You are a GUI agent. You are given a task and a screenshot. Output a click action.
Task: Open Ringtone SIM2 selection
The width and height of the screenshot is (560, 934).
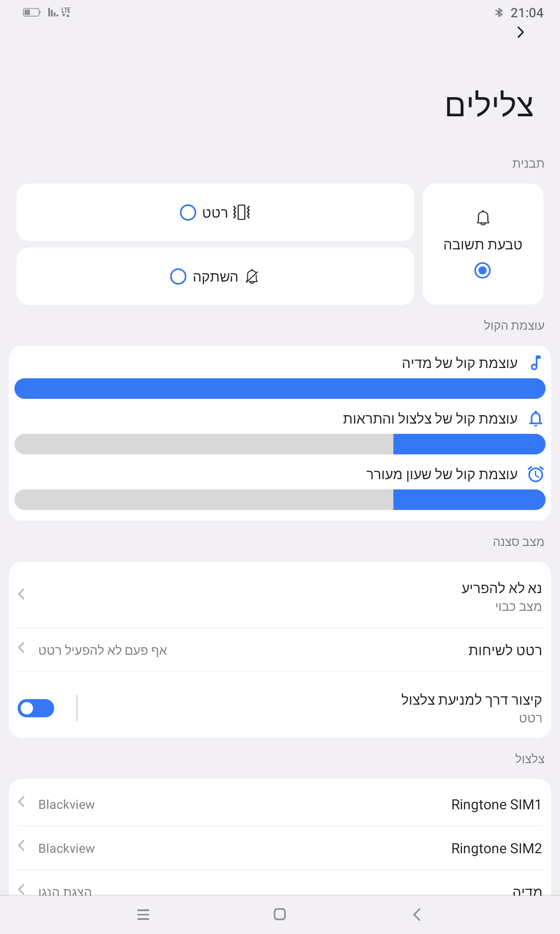280,848
